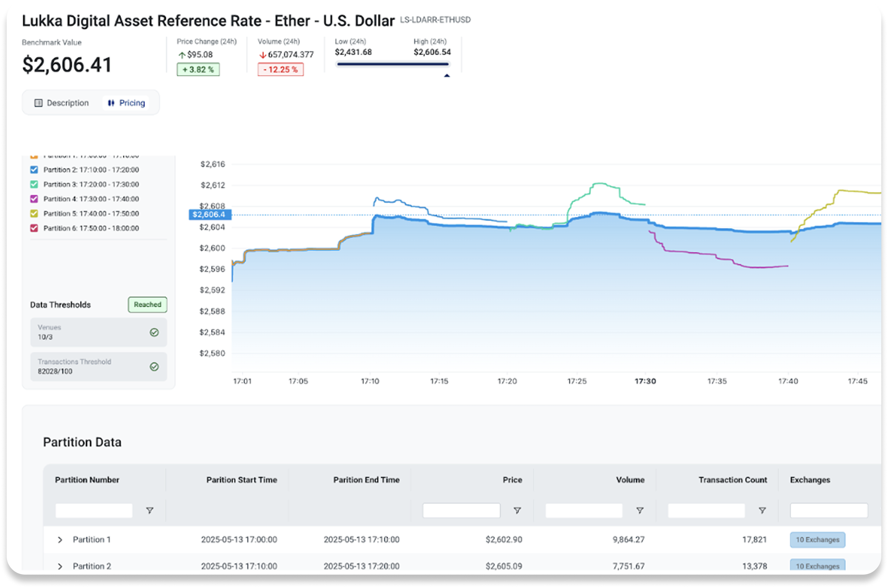
Task: Click Partition 1 transaction count 17,821
Action: click(x=755, y=540)
